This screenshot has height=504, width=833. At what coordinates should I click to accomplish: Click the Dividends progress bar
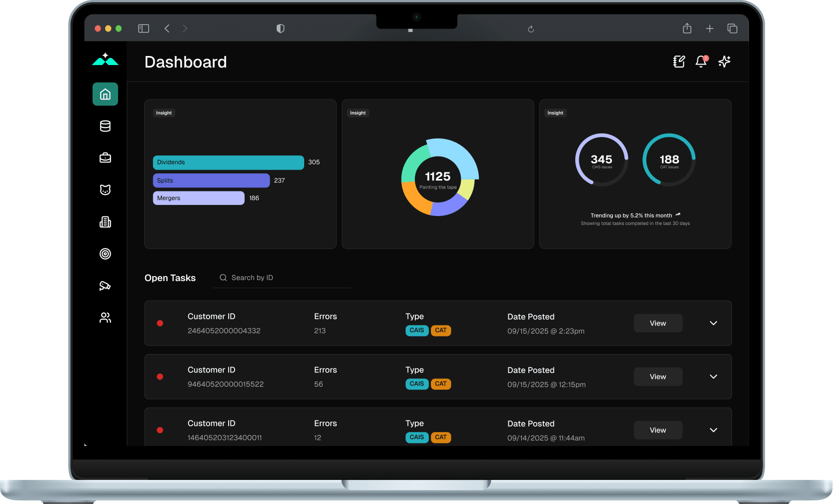(228, 162)
